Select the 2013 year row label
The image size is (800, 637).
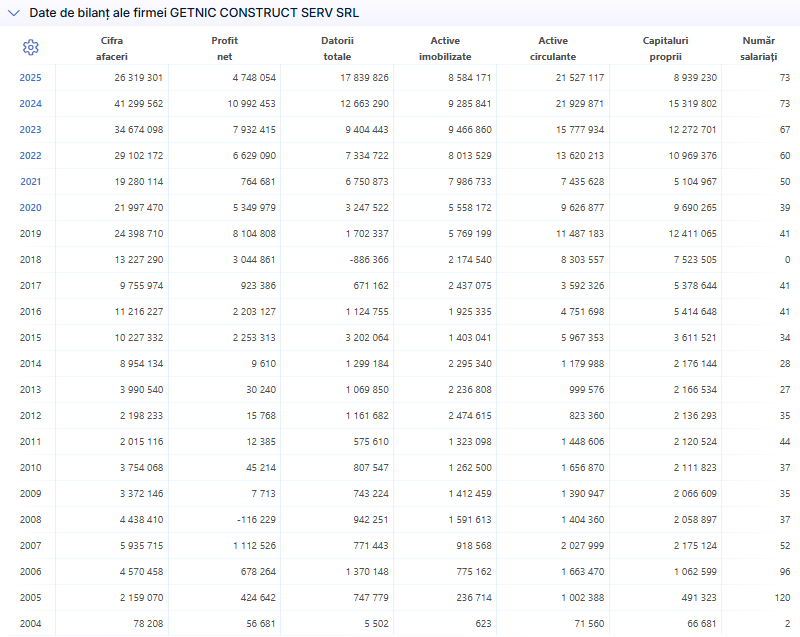click(31, 390)
